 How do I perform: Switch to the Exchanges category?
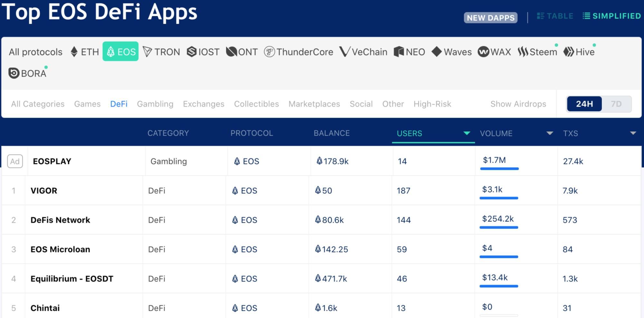204,104
